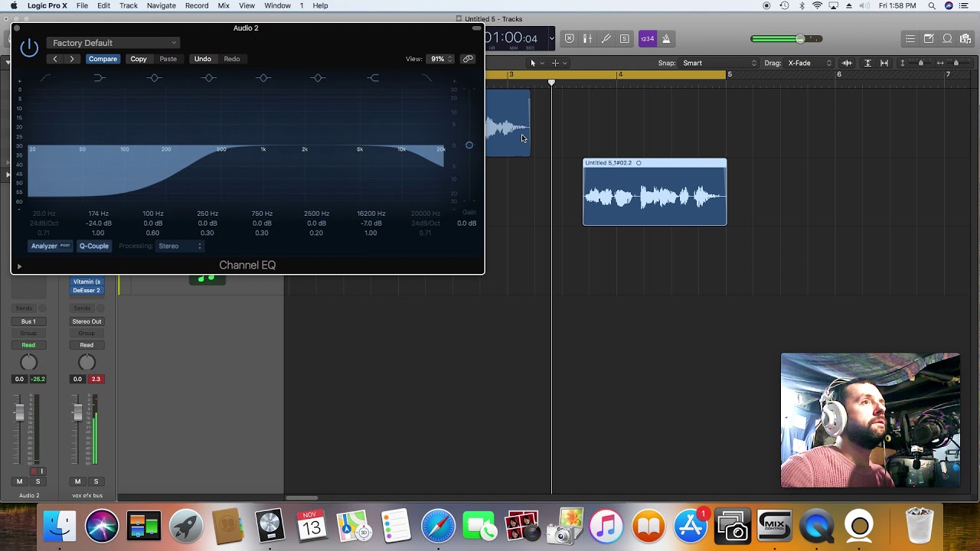The image size is (980, 551).
Task: Click the Replace mode icon in control bar
Action: click(x=569, y=38)
